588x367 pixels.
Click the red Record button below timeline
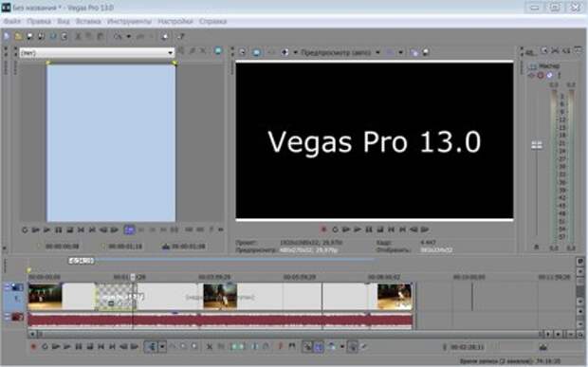tap(33, 347)
